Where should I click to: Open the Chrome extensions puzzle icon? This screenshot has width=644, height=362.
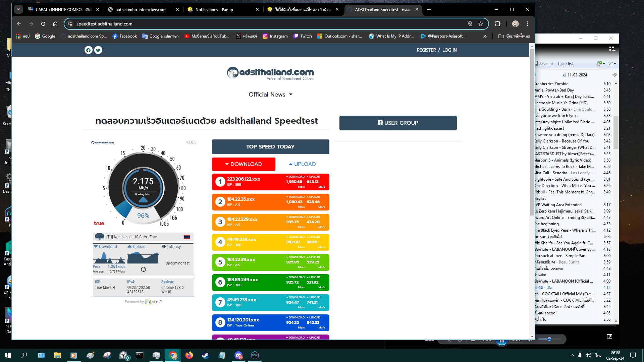pos(497,24)
